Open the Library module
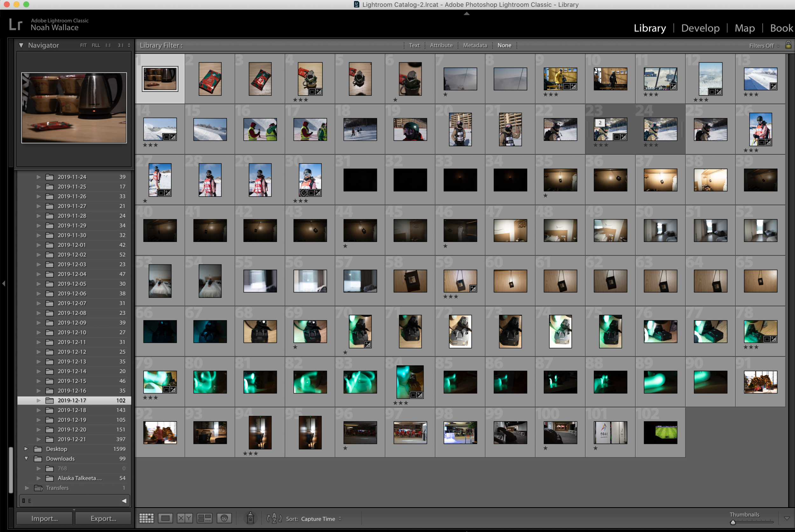Screen dimensions: 795x532 pyautogui.click(x=649, y=28)
